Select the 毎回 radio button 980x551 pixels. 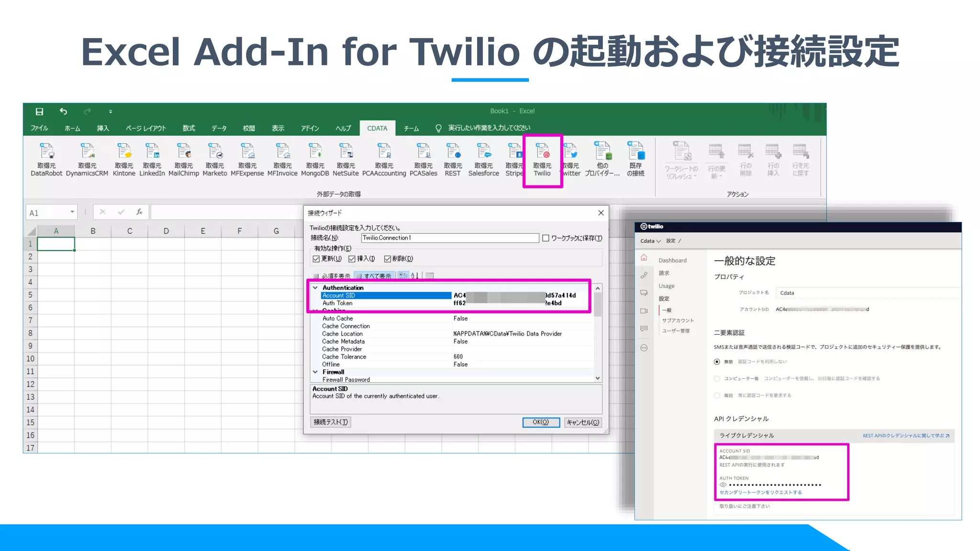pos(717,395)
